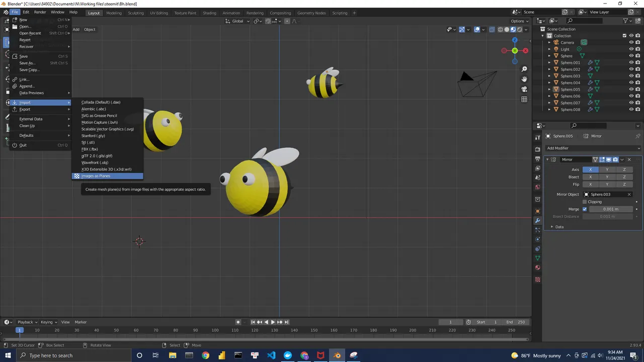This screenshot has height=362, width=644.
Task: Switch to material preview shading
Action: [x=513, y=29]
